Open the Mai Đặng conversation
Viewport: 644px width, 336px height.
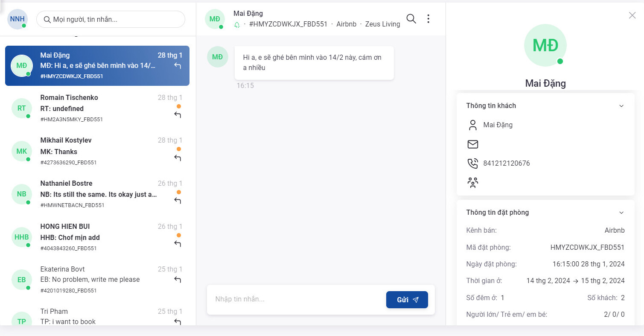(x=97, y=66)
